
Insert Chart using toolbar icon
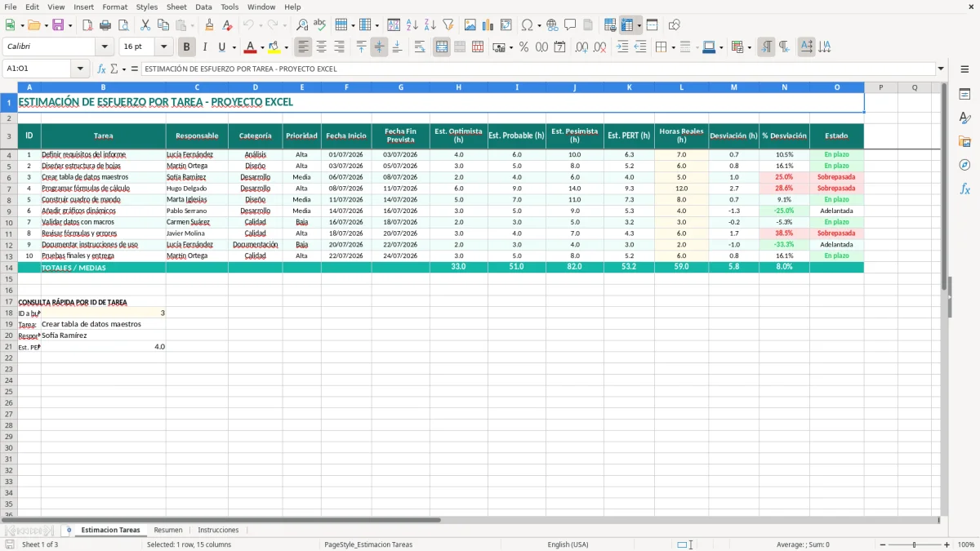coord(488,25)
